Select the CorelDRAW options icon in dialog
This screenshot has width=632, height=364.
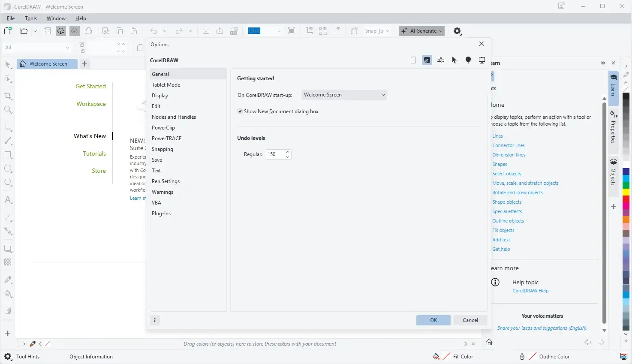[427, 60]
